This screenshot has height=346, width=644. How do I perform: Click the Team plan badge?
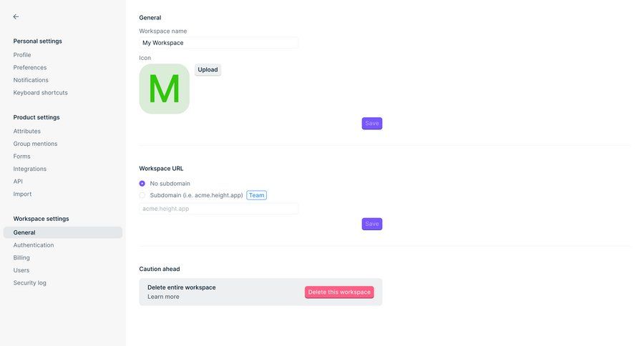(256, 195)
